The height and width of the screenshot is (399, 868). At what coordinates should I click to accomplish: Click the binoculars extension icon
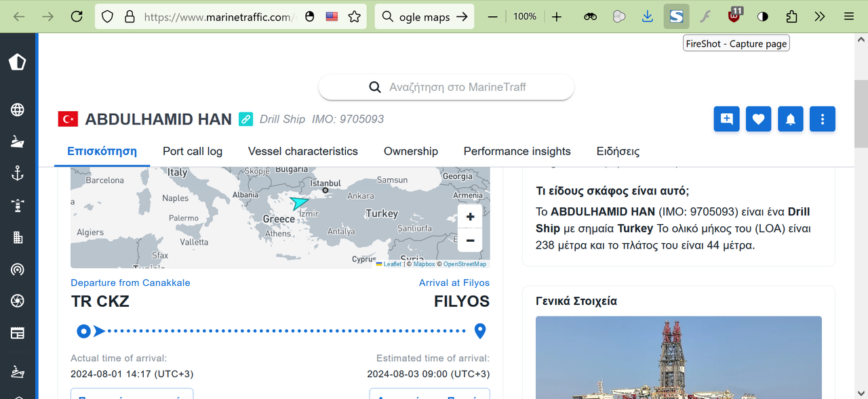(x=590, y=16)
